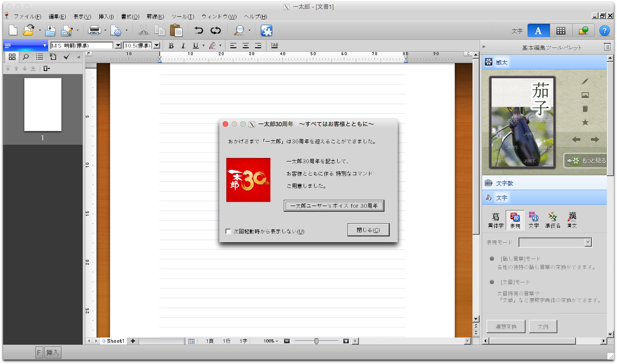Image resolution: width=617 pixels, height=364 pixels.
Task: Apply bold with B icon
Action: pos(171,46)
